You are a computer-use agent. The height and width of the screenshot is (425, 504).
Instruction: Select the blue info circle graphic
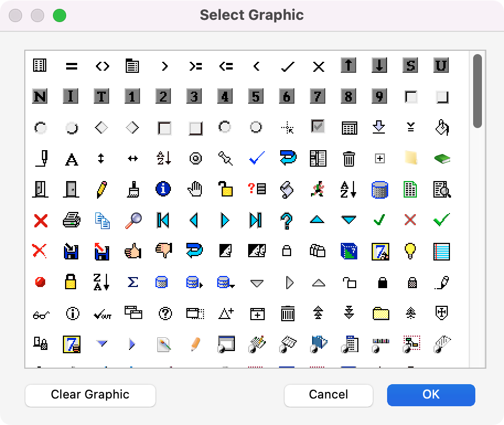pos(164,189)
